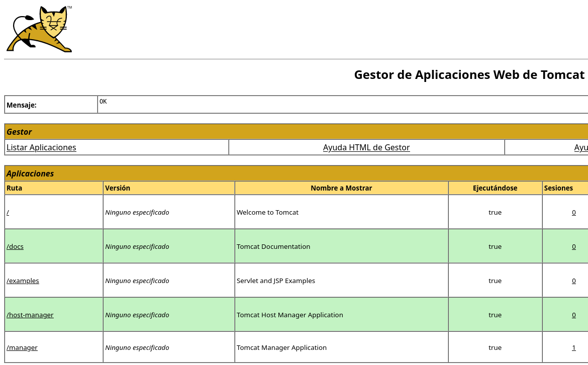Click the OK message text
This screenshot has width=588, height=365.
[103, 102]
